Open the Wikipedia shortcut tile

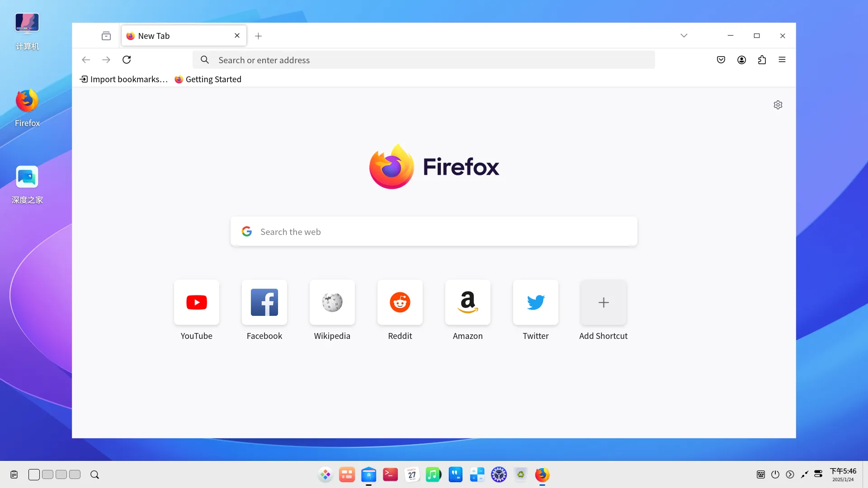click(332, 302)
